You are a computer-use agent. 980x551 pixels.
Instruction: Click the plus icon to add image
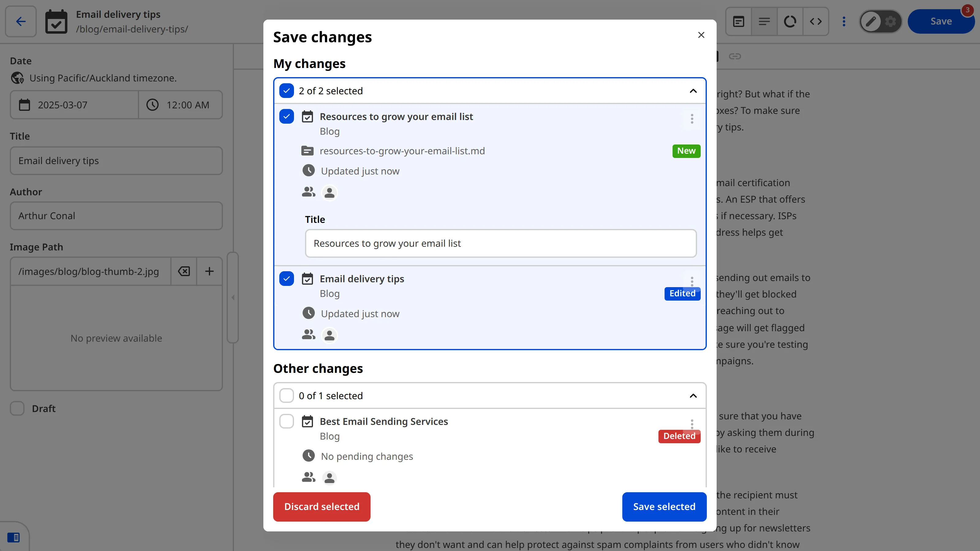(209, 272)
